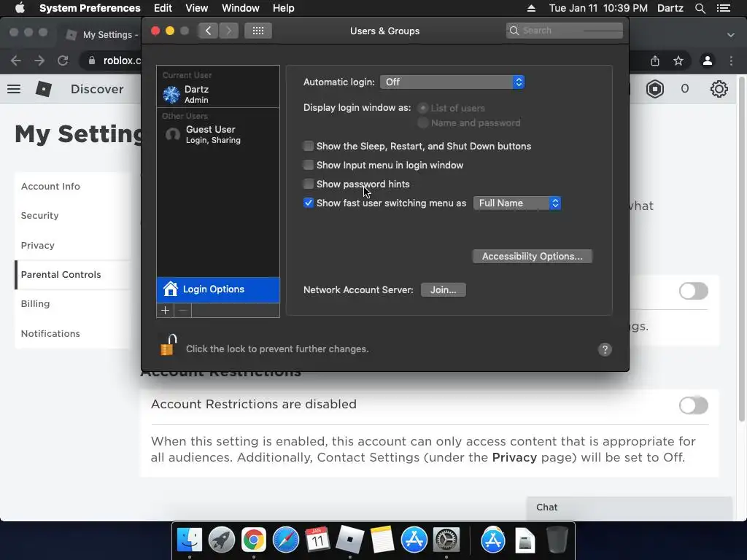
Task: Open the blue App Store icon in Dock
Action: (x=414, y=540)
